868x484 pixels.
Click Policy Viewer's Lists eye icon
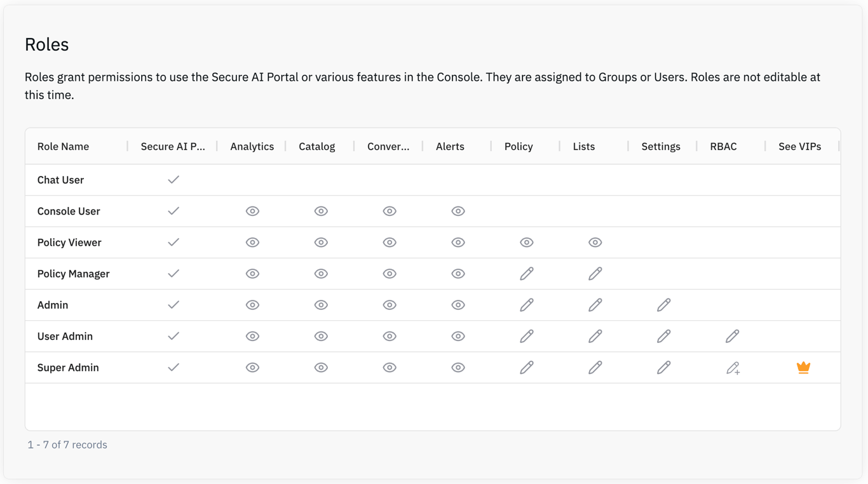(x=595, y=243)
